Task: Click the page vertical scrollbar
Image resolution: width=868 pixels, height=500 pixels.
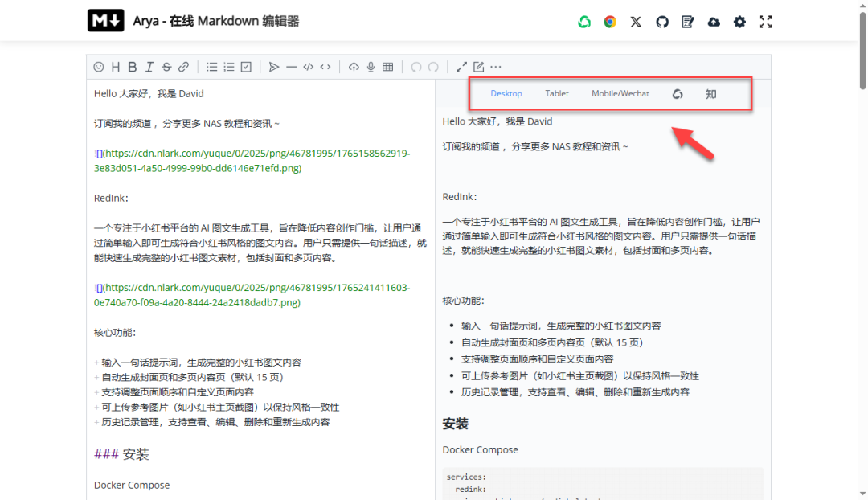Action: tap(862, 48)
